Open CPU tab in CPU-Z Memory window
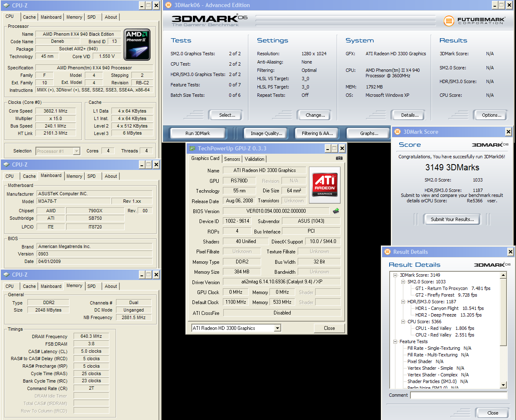Image resolution: width=516 pixels, height=420 pixels. (10, 286)
